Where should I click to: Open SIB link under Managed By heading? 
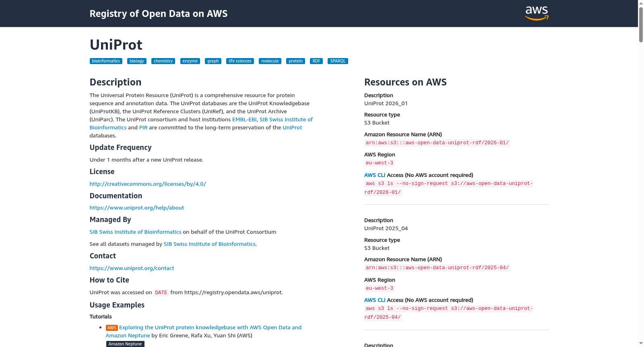click(135, 232)
